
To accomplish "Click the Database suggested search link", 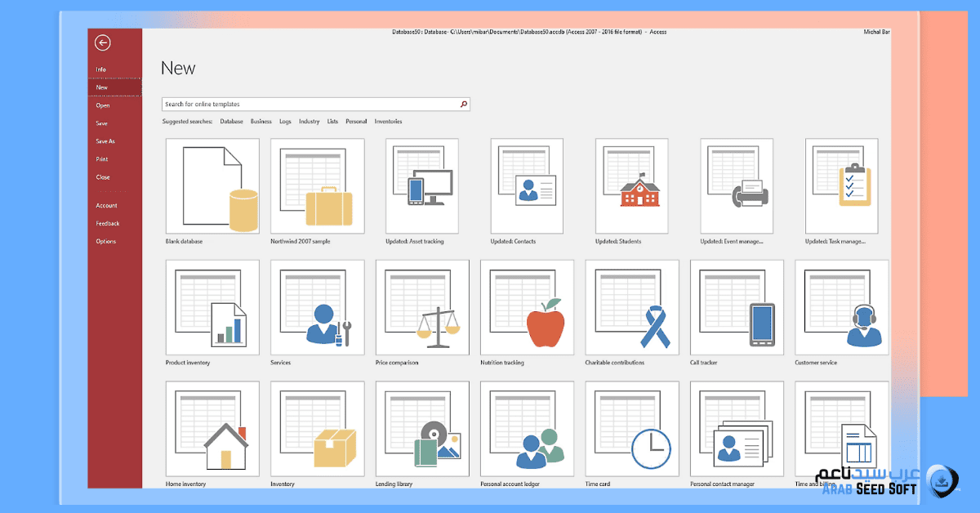I will point(231,122).
